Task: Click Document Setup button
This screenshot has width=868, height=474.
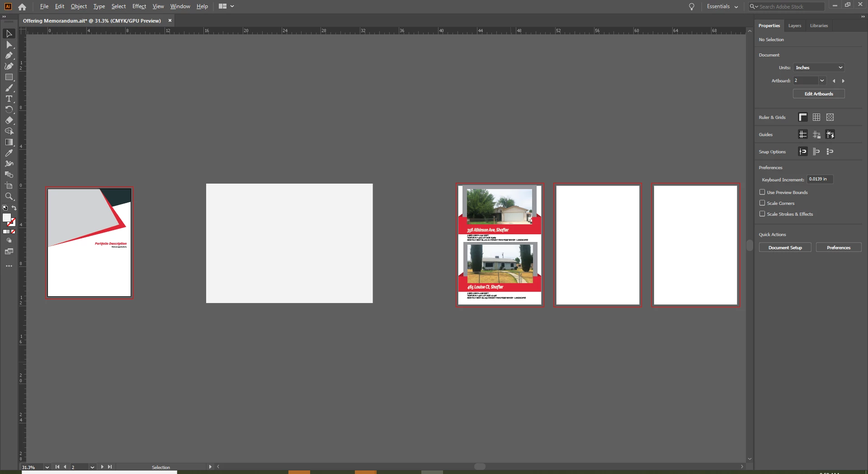Action: [x=785, y=248]
